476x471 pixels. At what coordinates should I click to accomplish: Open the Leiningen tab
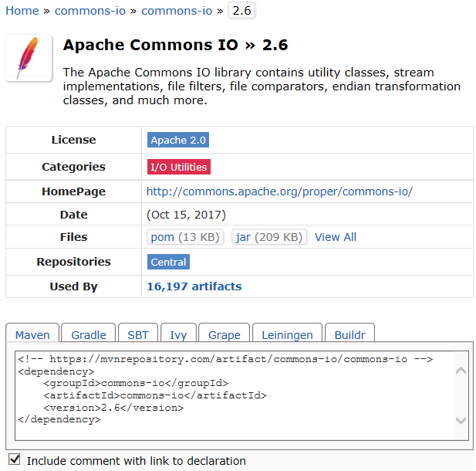tap(287, 333)
